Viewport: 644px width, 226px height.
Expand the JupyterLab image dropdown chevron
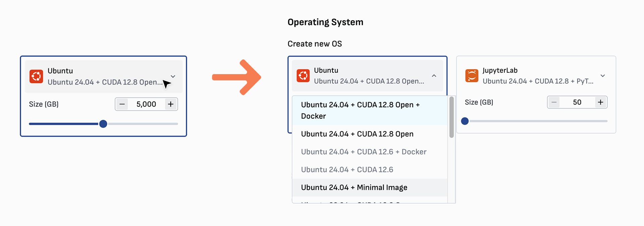point(603,76)
